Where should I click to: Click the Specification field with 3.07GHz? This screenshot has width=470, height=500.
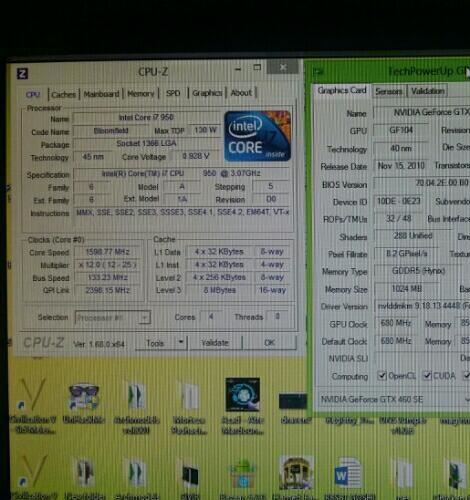pyautogui.click(x=181, y=173)
